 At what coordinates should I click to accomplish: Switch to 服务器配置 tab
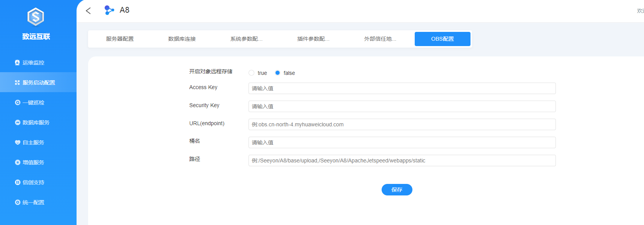[120, 39]
